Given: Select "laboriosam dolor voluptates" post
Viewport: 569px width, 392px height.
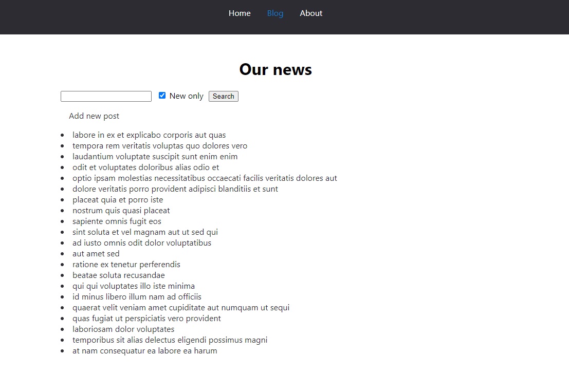Looking at the screenshot, I should pos(123,329).
